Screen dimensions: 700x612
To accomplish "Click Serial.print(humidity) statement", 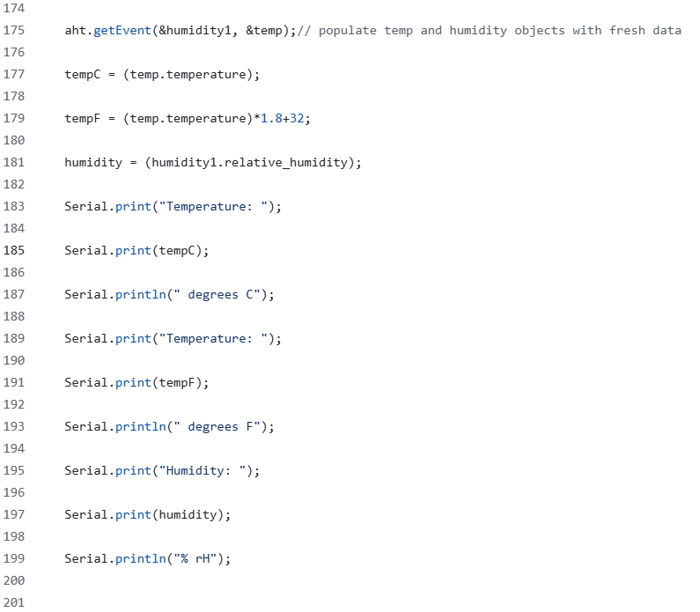I will [x=147, y=514].
